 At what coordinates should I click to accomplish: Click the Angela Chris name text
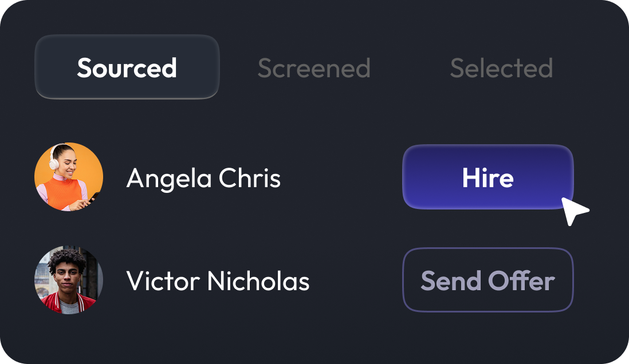pyautogui.click(x=203, y=178)
